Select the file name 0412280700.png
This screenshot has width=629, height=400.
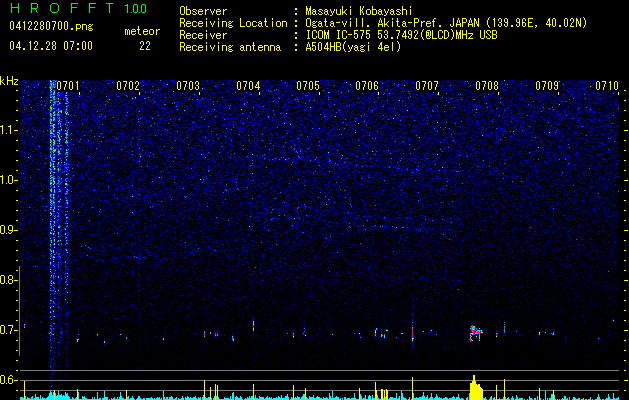pyautogui.click(x=51, y=27)
